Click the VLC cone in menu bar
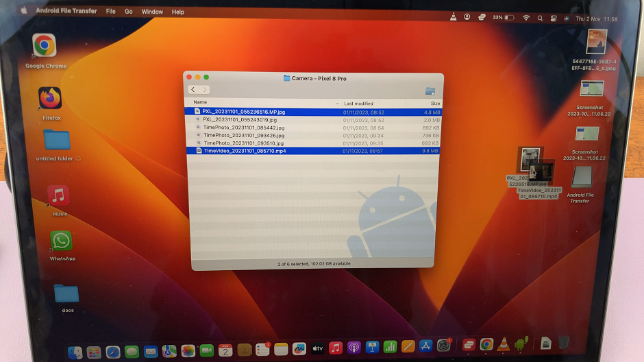This screenshot has width=644, height=362. pos(453,17)
